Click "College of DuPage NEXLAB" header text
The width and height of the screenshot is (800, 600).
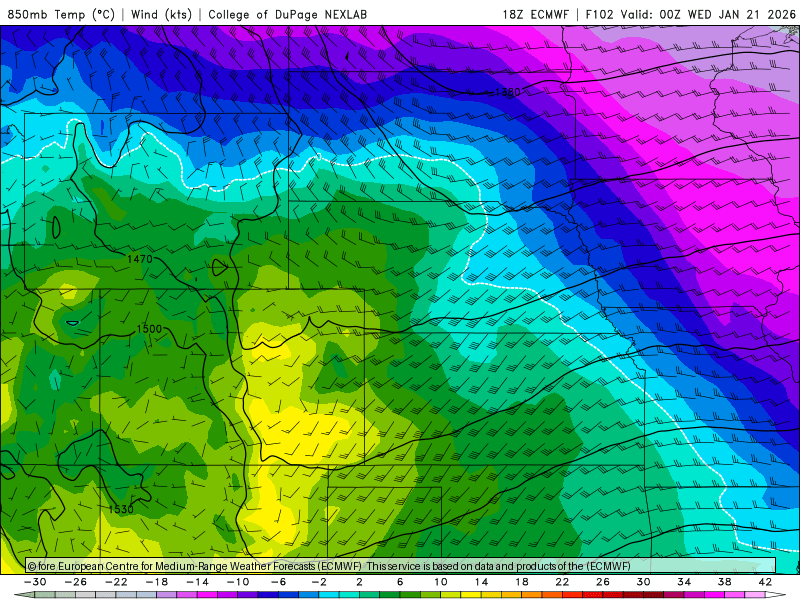point(287,14)
